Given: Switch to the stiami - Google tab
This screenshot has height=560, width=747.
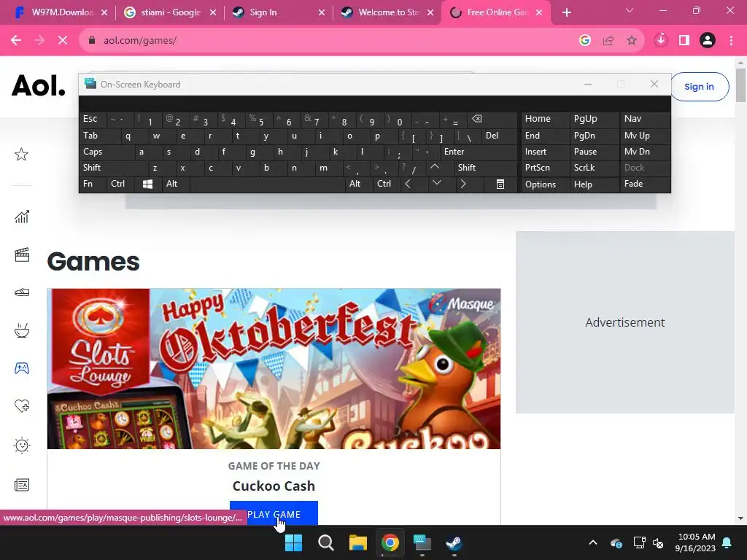Looking at the screenshot, I should (x=171, y=12).
